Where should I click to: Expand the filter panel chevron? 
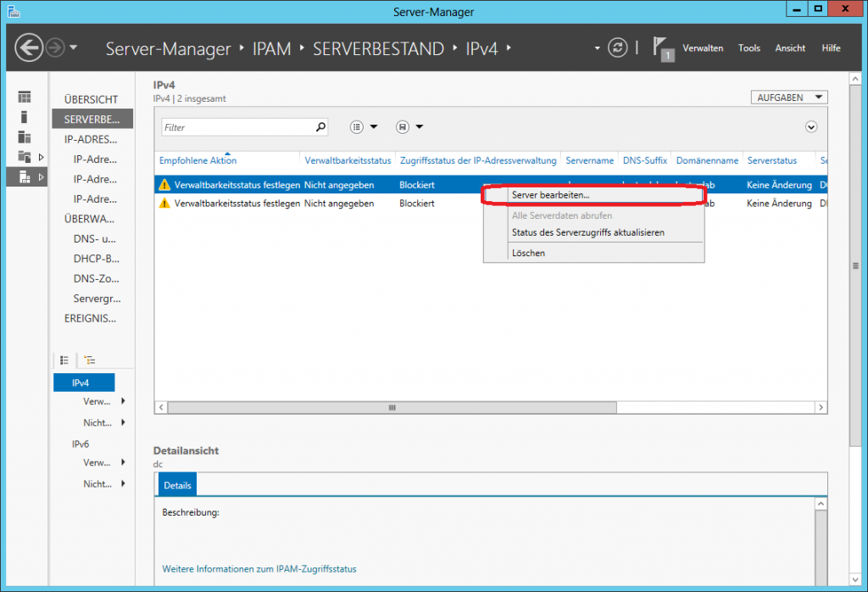811,127
